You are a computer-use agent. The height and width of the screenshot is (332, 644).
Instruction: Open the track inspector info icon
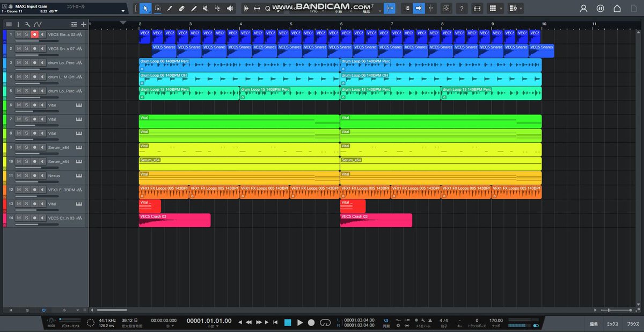point(18,25)
